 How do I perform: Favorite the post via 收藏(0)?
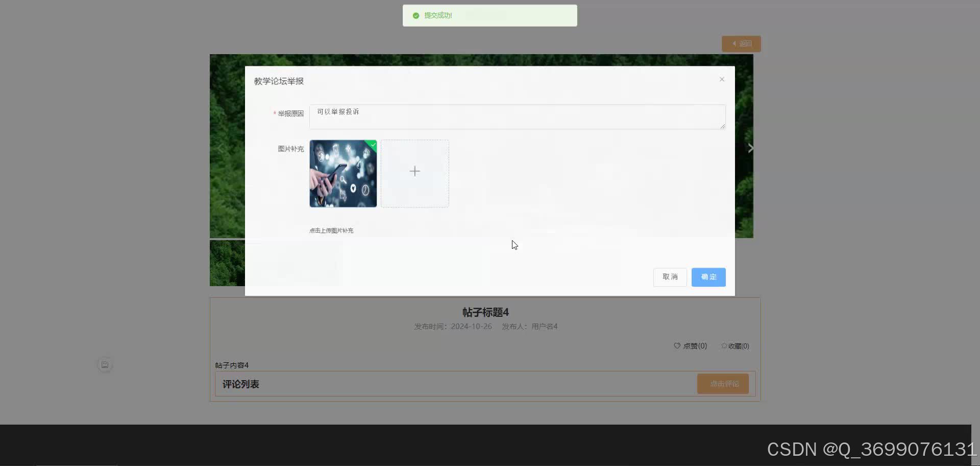point(735,346)
